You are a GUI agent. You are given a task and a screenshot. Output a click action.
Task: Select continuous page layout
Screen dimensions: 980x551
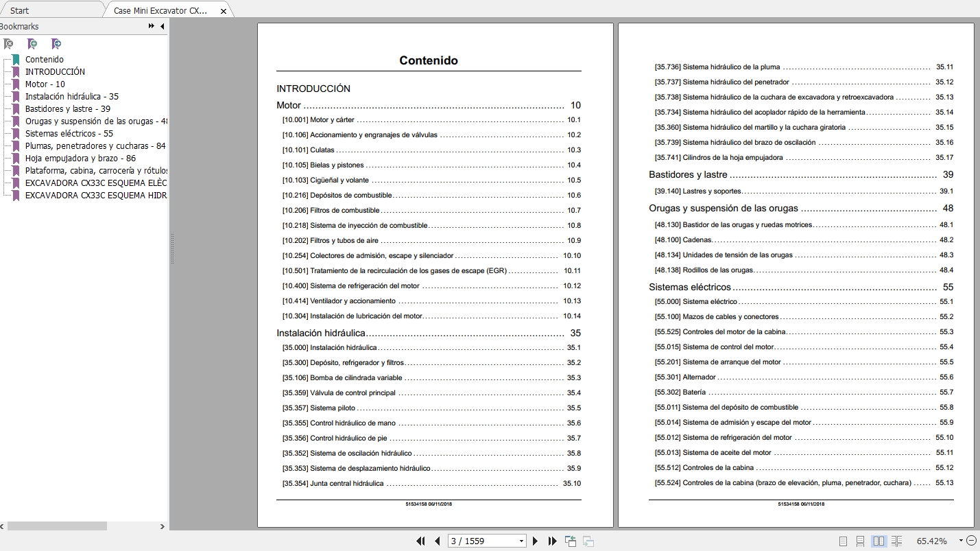pyautogui.click(x=860, y=541)
